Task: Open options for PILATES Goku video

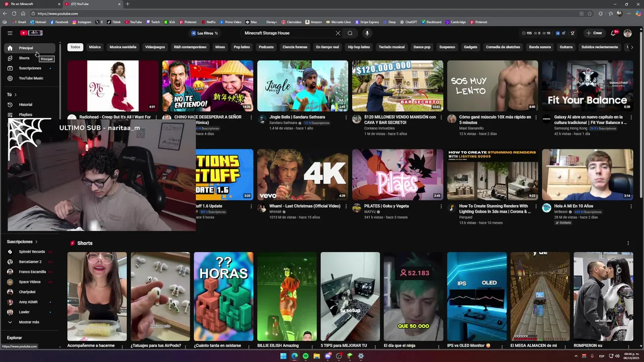Action: click(x=441, y=207)
